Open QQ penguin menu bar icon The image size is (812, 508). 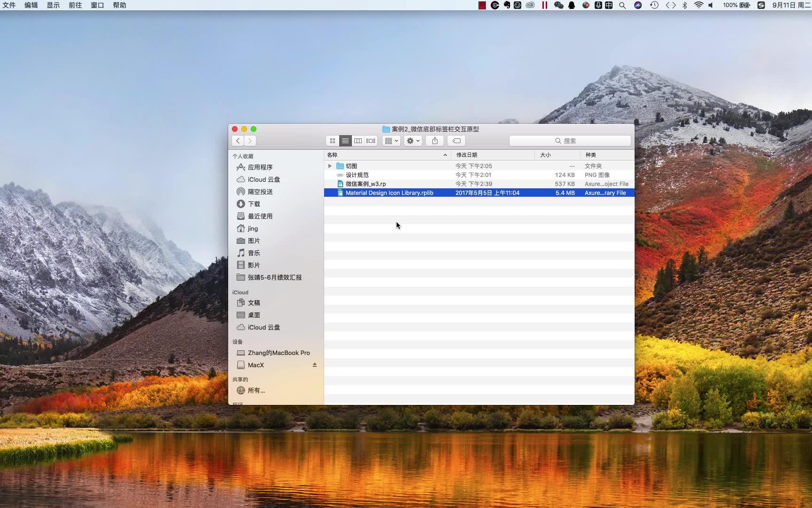pos(572,5)
